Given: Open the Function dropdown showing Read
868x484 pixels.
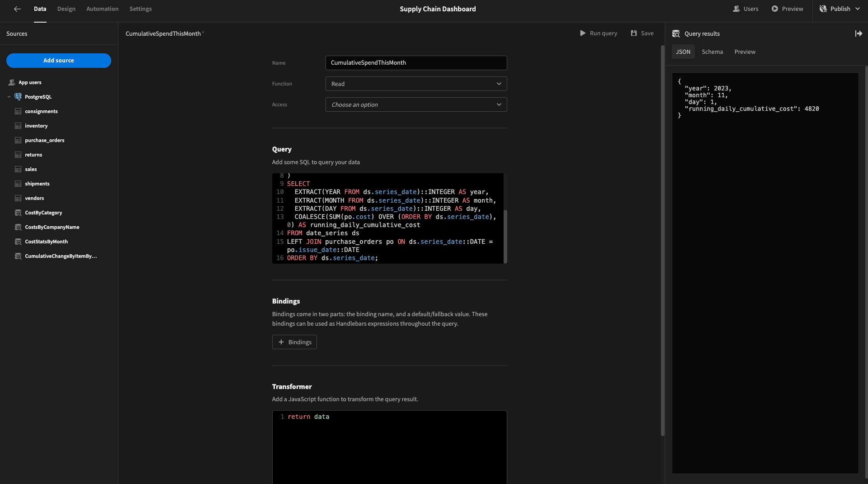Looking at the screenshot, I should pos(416,84).
